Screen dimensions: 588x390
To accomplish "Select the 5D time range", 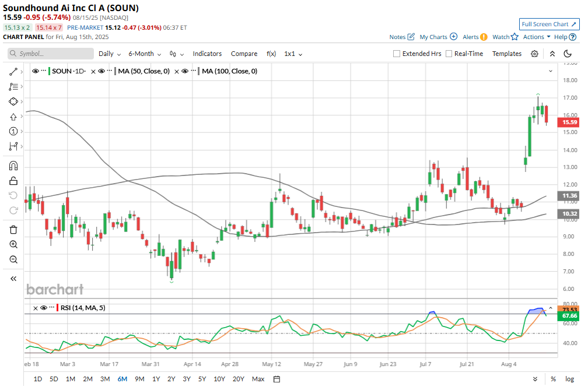I will coord(54,379).
